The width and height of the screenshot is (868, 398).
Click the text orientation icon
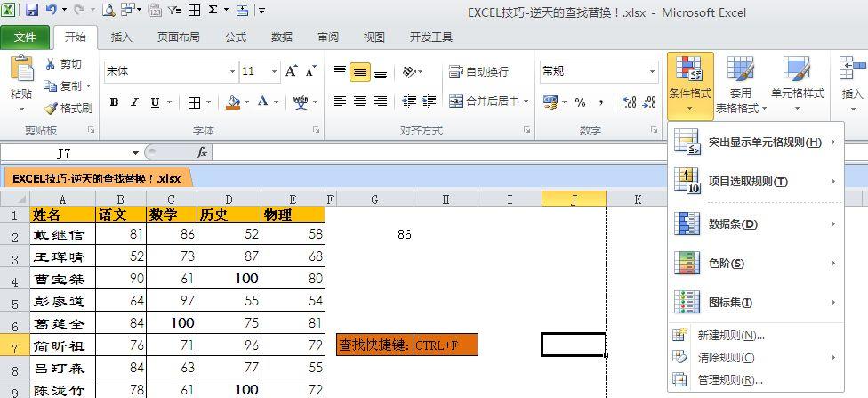pos(409,71)
